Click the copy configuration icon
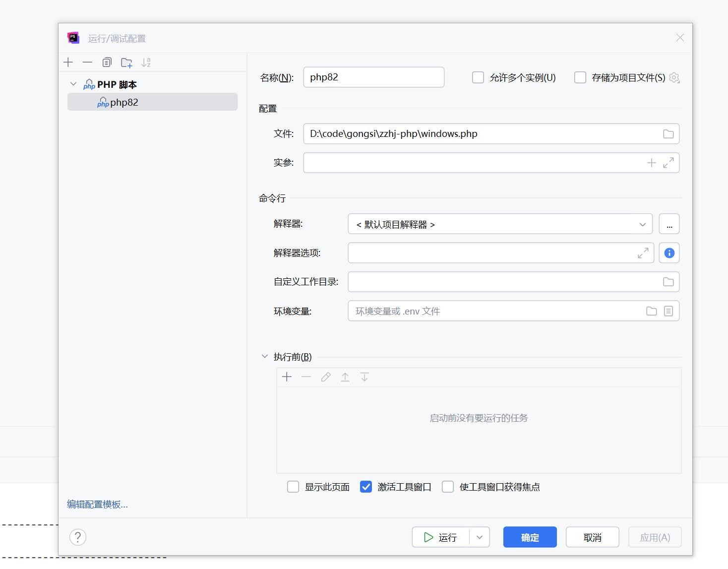 [107, 63]
